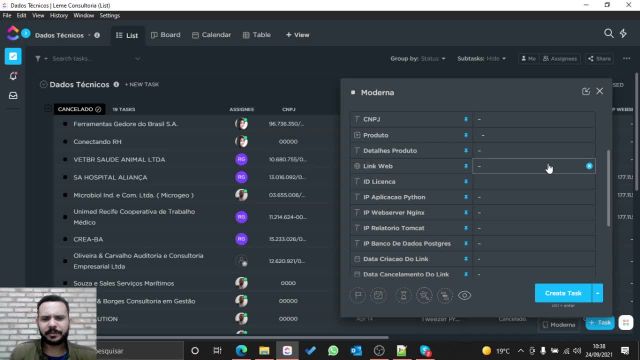Open the Windows Task View button
This screenshot has width=640, height=360.
(x=218, y=350)
